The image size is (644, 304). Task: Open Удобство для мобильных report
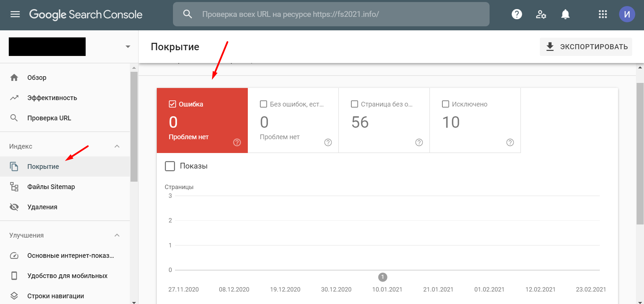pos(67,275)
